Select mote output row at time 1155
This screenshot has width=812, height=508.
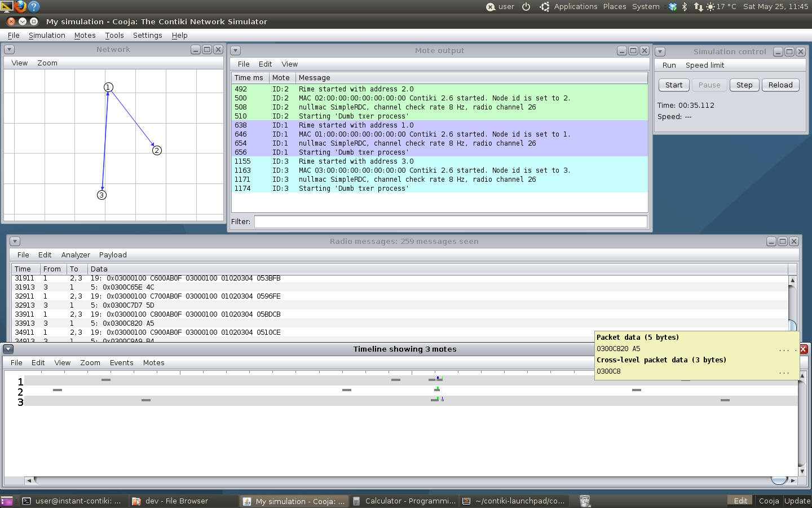click(x=440, y=161)
